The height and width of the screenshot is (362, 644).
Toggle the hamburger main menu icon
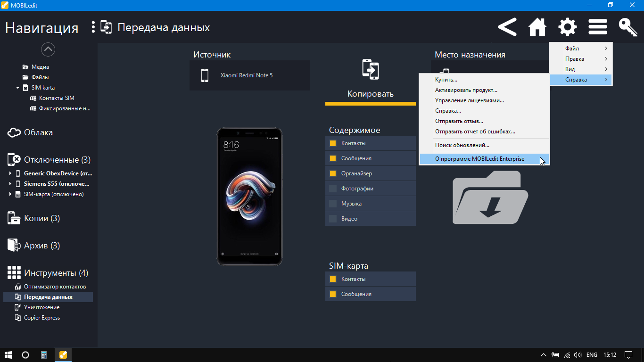(598, 27)
